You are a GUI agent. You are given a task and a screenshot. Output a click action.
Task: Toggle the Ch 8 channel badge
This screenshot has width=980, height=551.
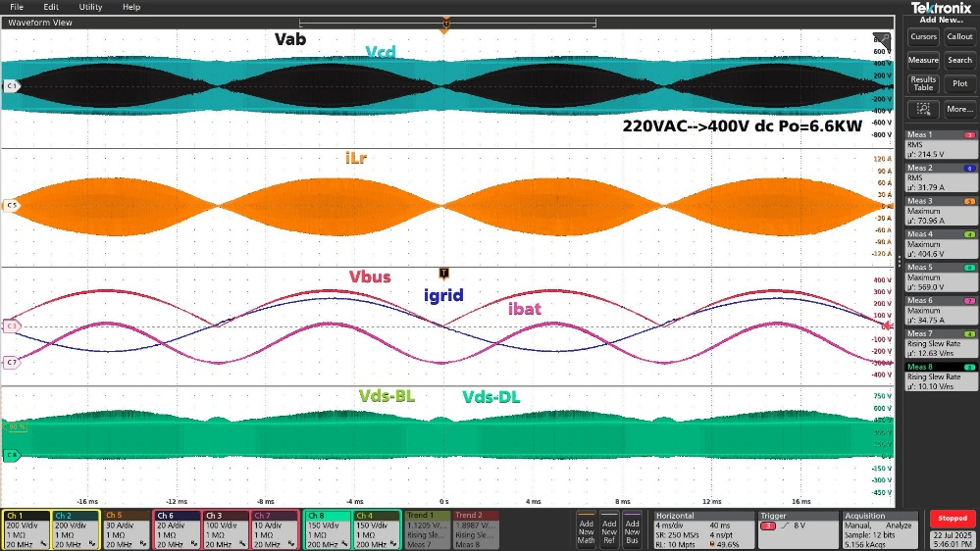point(326,529)
